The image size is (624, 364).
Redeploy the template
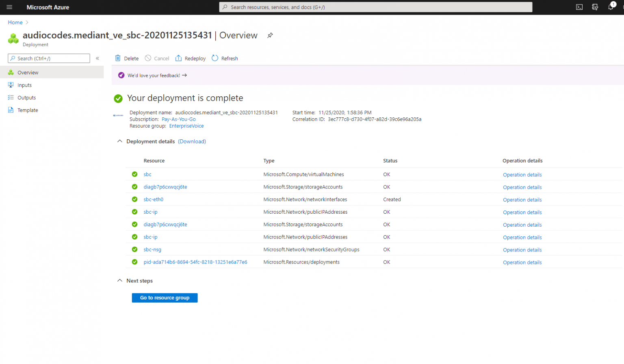190,58
